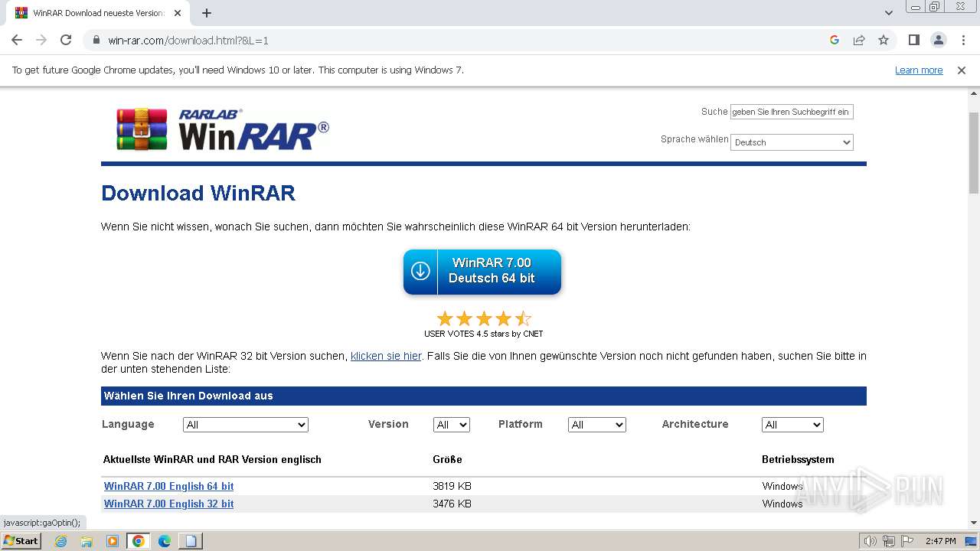The image size is (980, 551).
Task: Click 'USER VOTES 4.5 stars by CNET' text
Action: [x=484, y=334]
